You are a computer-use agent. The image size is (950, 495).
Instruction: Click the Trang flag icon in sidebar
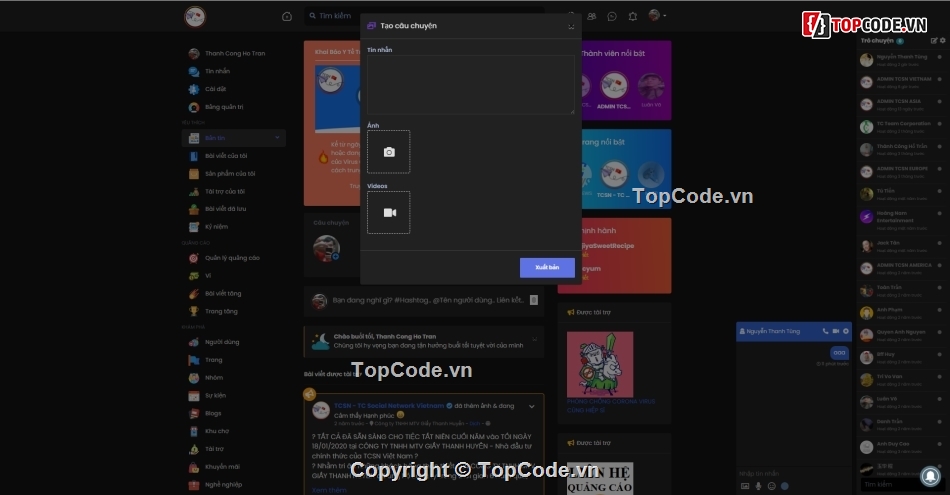[x=194, y=360]
